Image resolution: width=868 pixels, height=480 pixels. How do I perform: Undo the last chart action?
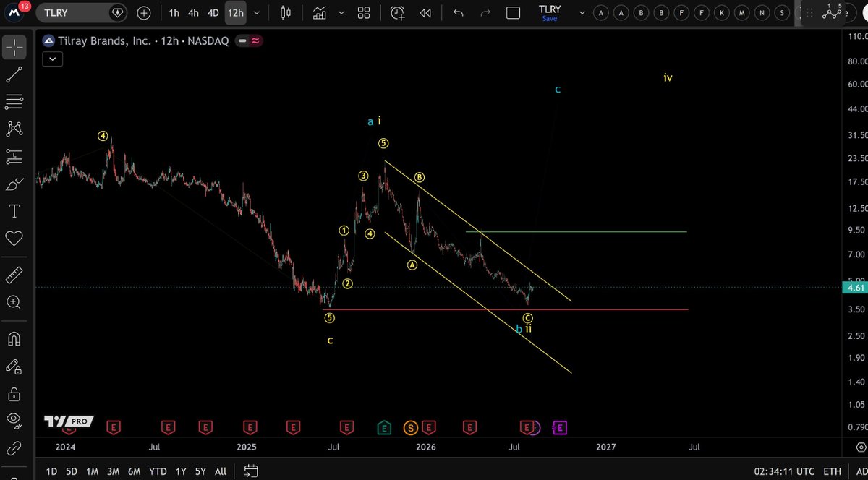(458, 13)
